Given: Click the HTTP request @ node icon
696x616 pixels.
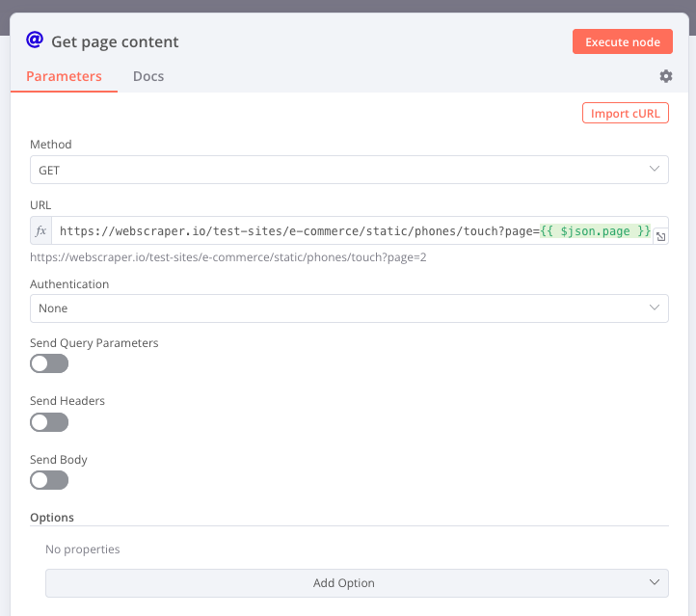Looking at the screenshot, I should 35,40.
